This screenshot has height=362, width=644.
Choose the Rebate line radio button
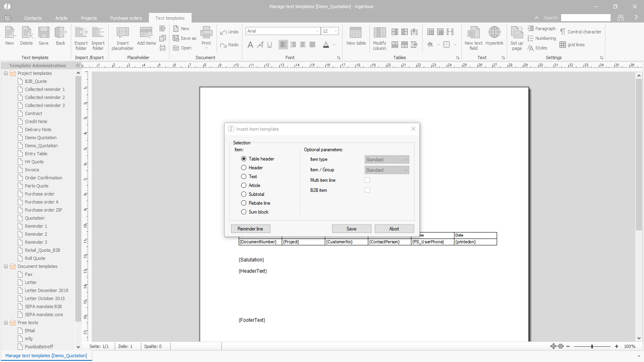click(244, 203)
